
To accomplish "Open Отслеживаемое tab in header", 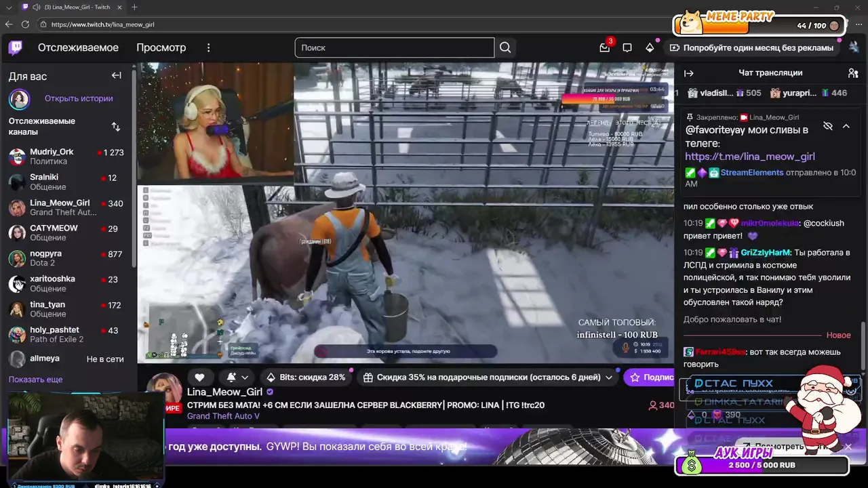I will (78, 47).
